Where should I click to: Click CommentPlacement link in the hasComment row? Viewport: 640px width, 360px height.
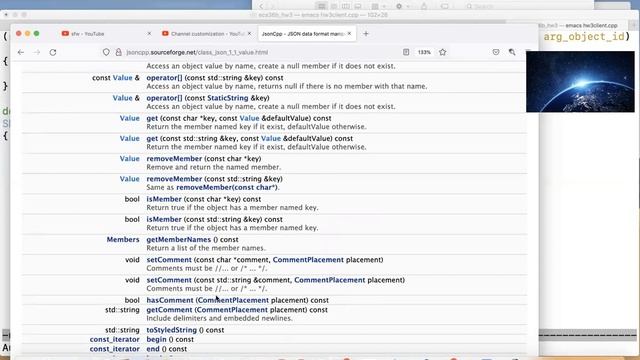point(233,300)
